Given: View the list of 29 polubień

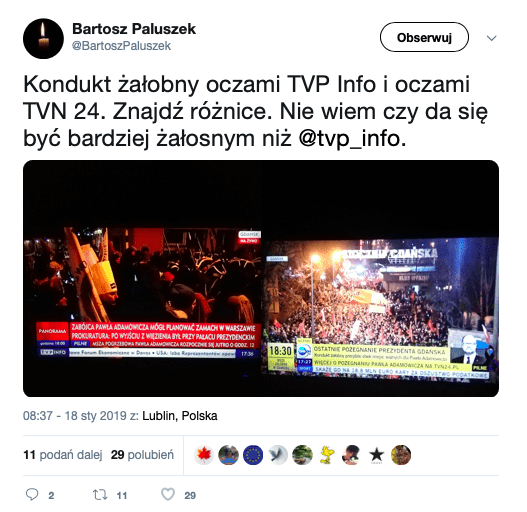Looking at the screenshot, I should (x=142, y=455).
